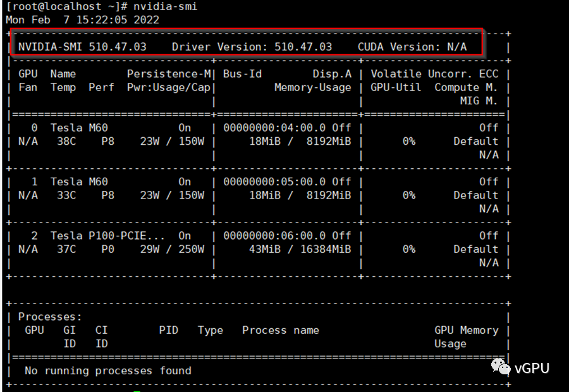Click the 29W / 250W power reading
Image resolution: width=569 pixels, height=392 pixels.
point(172,249)
